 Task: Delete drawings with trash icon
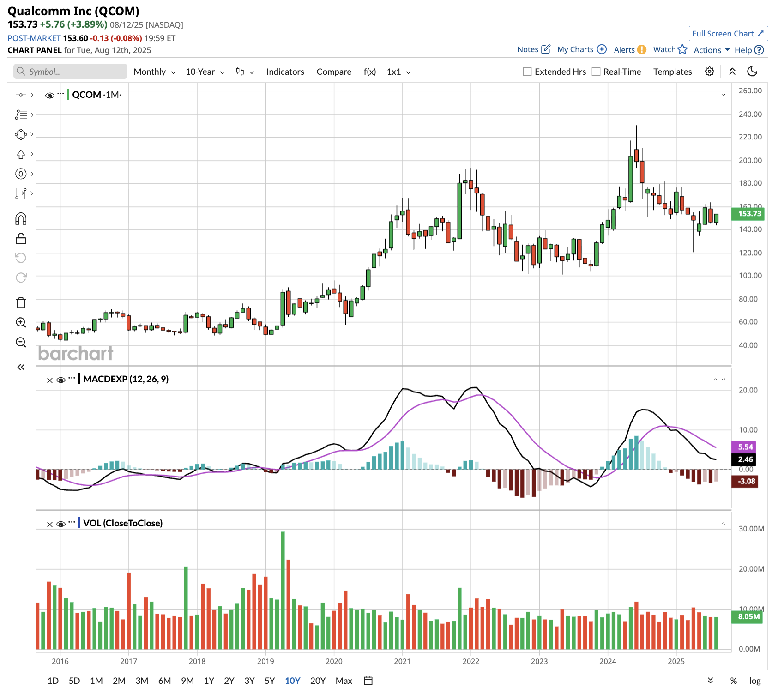(x=21, y=302)
